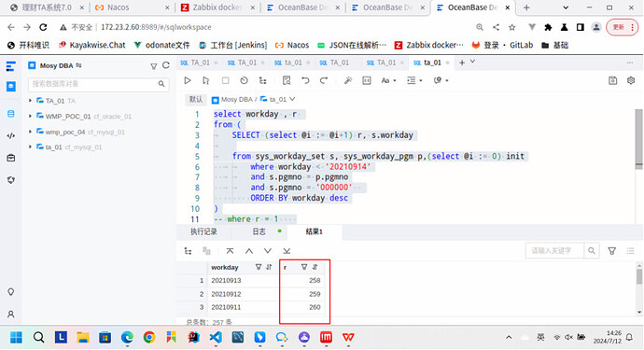The height and width of the screenshot is (350, 644).
Task: Open the Nacos bookmark
Action: coord(292,45)
